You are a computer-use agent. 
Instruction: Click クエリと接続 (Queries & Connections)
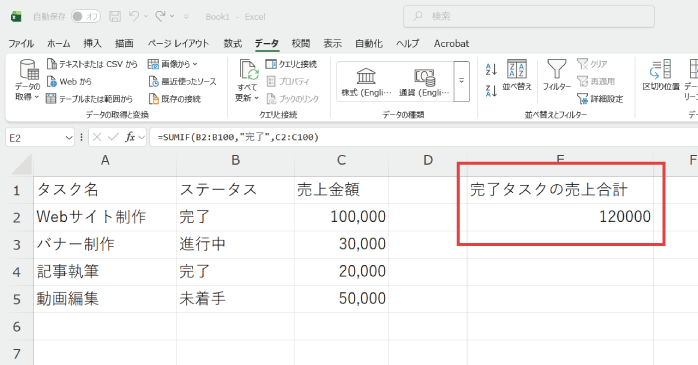291,65
